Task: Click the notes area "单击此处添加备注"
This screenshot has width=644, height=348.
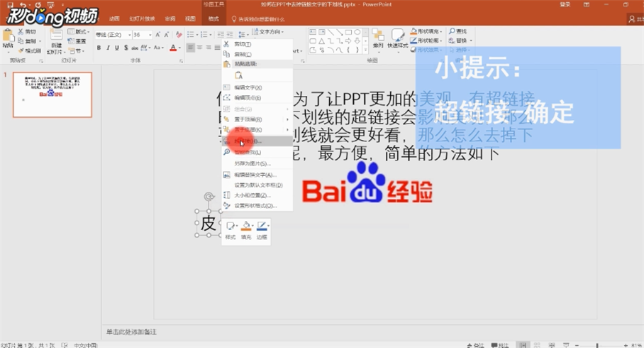Action: (131, 332)
